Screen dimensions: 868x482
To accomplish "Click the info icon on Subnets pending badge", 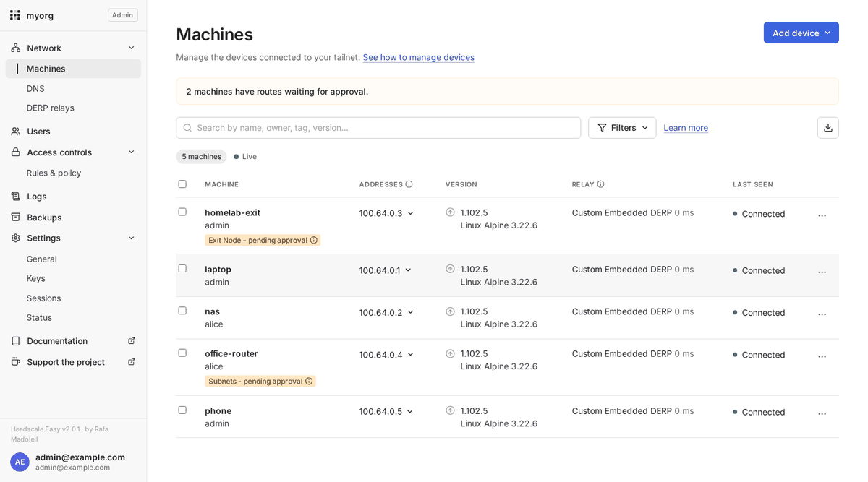I will tap(309, 381).
